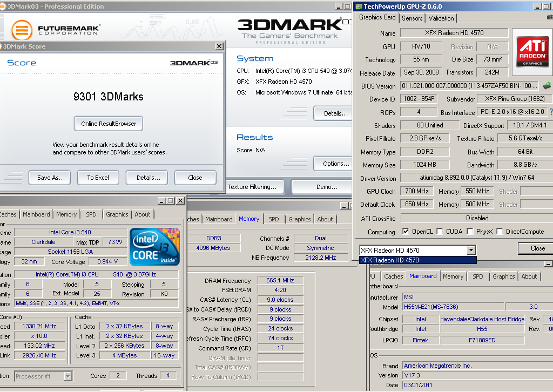The image size is (553, 392).
Task: Click the BIOS save chip icon in GPU-Z
Action: pos(547,86)
